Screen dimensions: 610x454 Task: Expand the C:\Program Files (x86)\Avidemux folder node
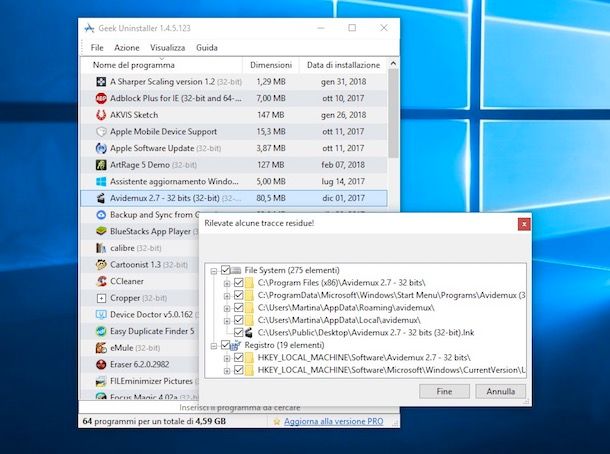click(x=226, y=283)
